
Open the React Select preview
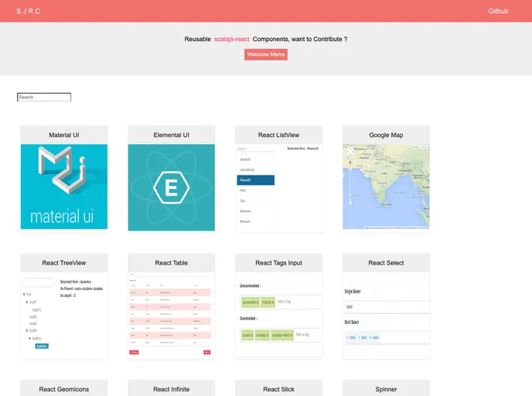pos(386,315)
